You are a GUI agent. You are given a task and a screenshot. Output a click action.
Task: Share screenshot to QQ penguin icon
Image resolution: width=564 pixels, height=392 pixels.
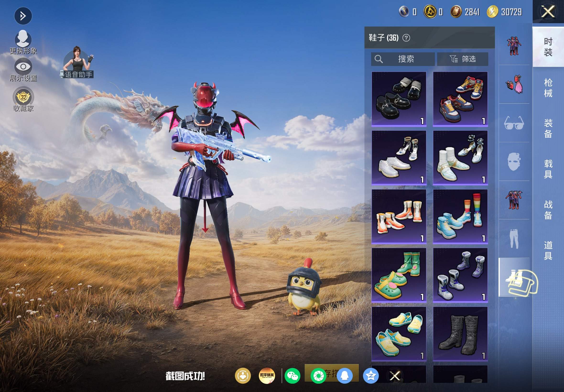[x=344, y=376]
